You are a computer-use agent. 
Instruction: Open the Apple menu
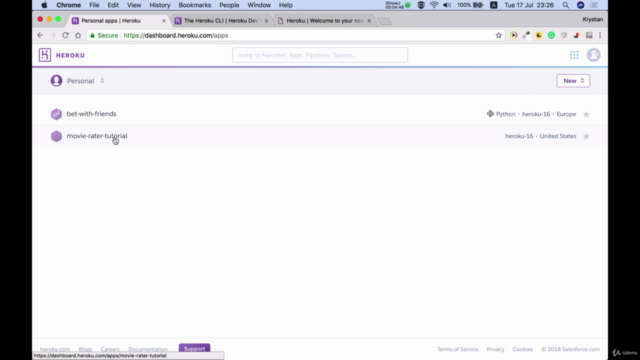coord(44,5)
